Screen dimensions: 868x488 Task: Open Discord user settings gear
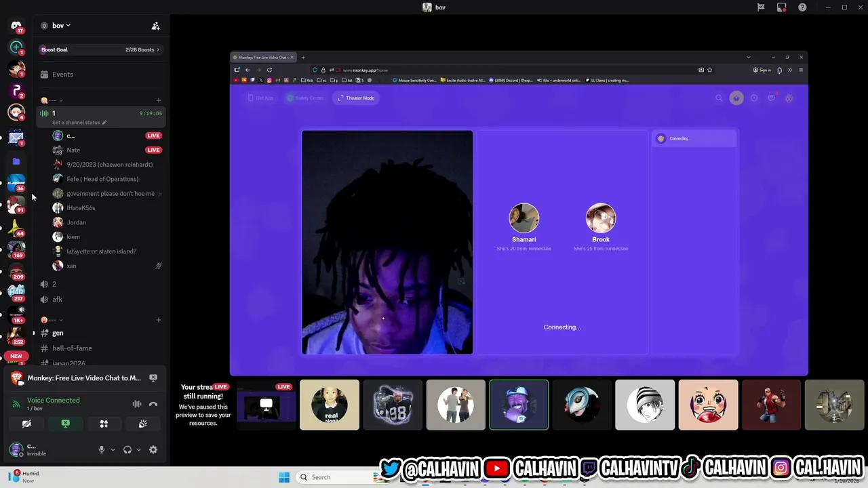tap(153, 449)
